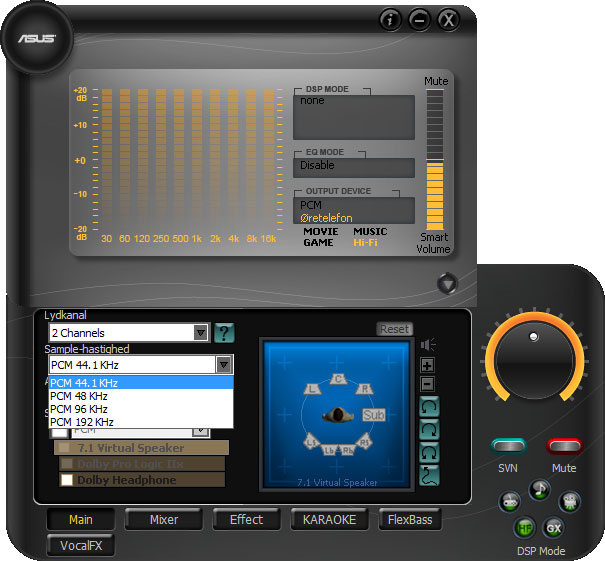This screenshot has width=605, height=561.
Task: Click the plus icon beside speaker map
Action: coord(427,365)
